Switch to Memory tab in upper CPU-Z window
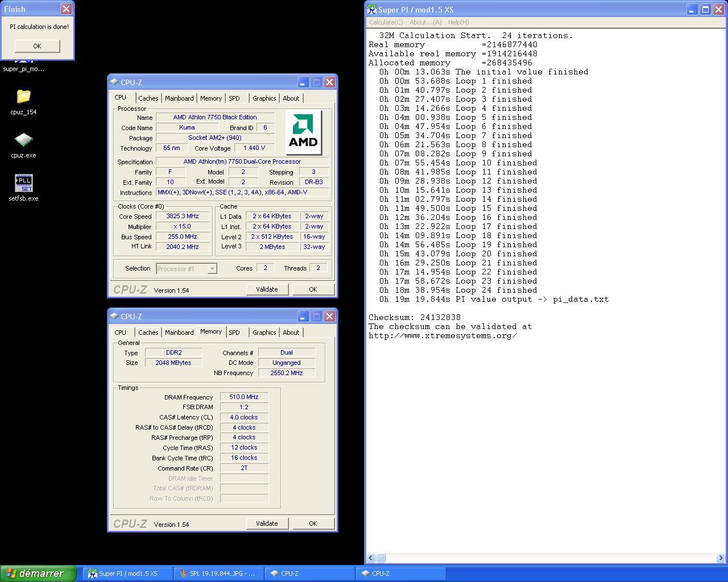Screen dimensions: 728x582 pyautogui.click(x=211, y=98)
